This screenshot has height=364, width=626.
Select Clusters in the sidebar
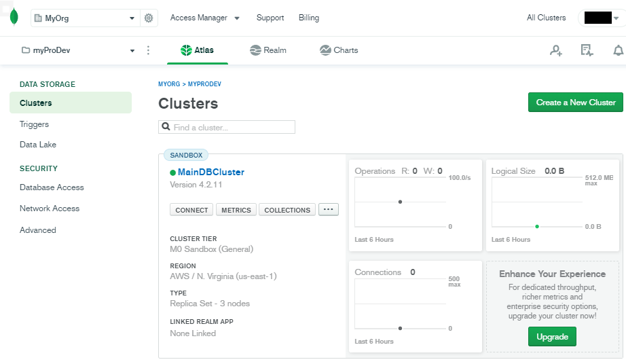[x=71, y=103]
